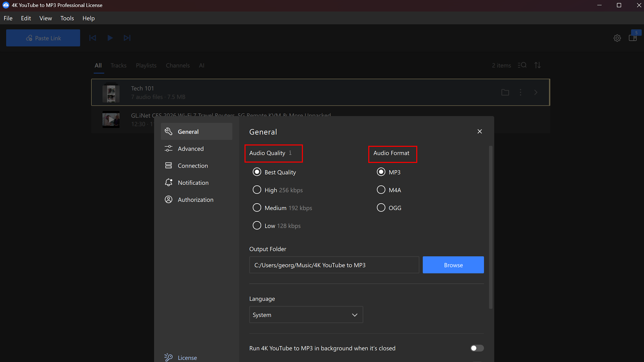
Task: Open the Language System dropdown
Action: pos(306,315)
